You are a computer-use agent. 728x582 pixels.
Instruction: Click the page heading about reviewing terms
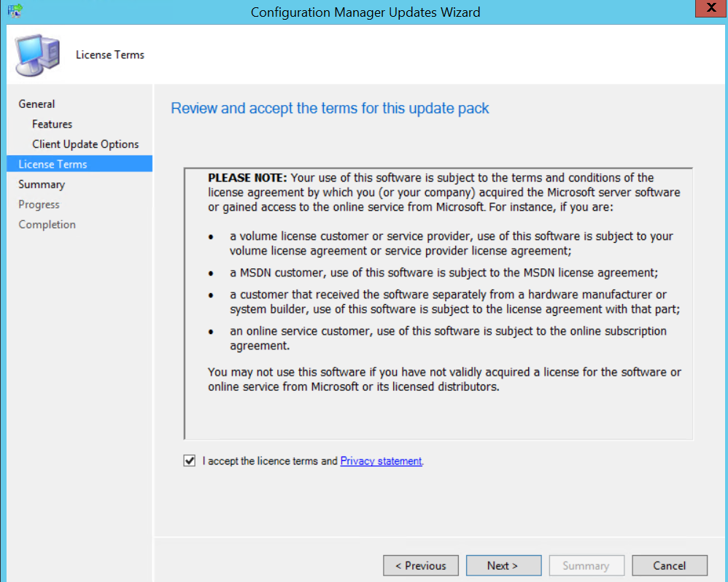coord(330,109)
